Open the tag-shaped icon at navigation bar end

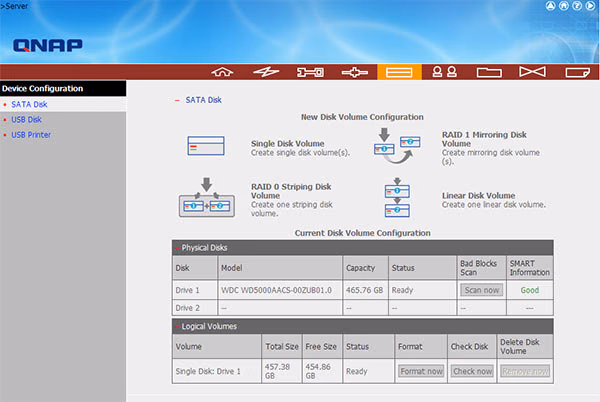pos(577,72)
